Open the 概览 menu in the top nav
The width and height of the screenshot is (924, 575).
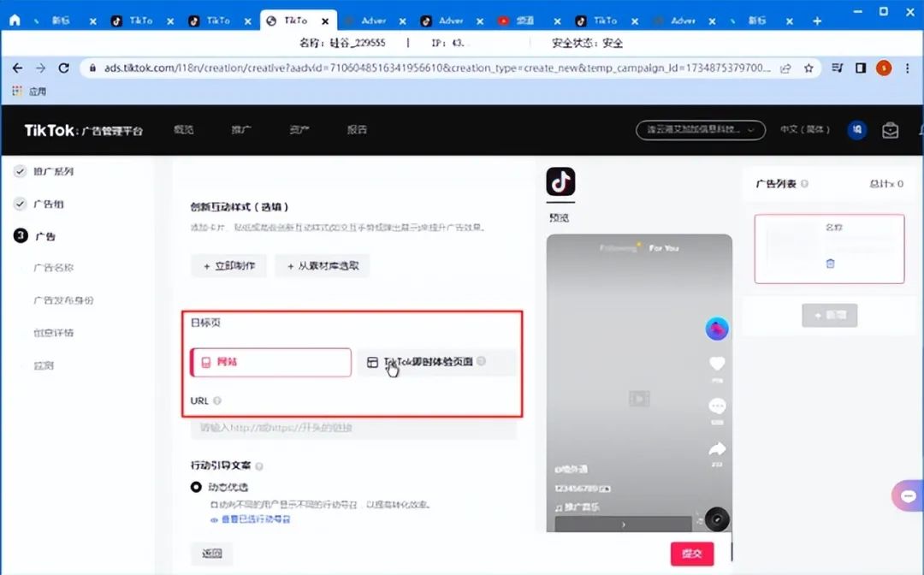[x=184, y=129]
